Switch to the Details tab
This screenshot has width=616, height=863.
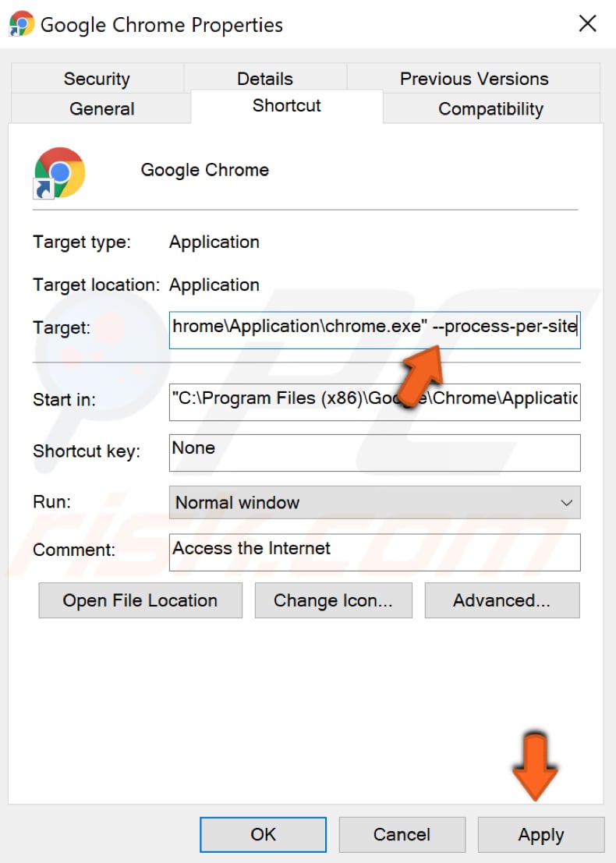(x=264, y=78)
